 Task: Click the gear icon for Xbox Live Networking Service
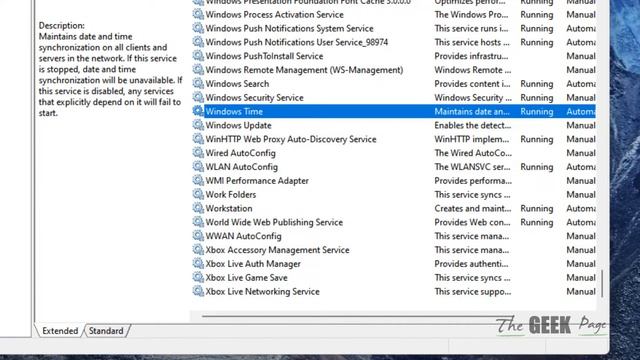[x=198, y=291]
